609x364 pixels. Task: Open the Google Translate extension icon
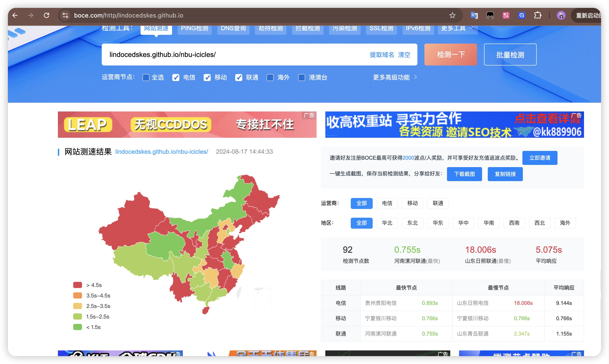click(474, 16)
